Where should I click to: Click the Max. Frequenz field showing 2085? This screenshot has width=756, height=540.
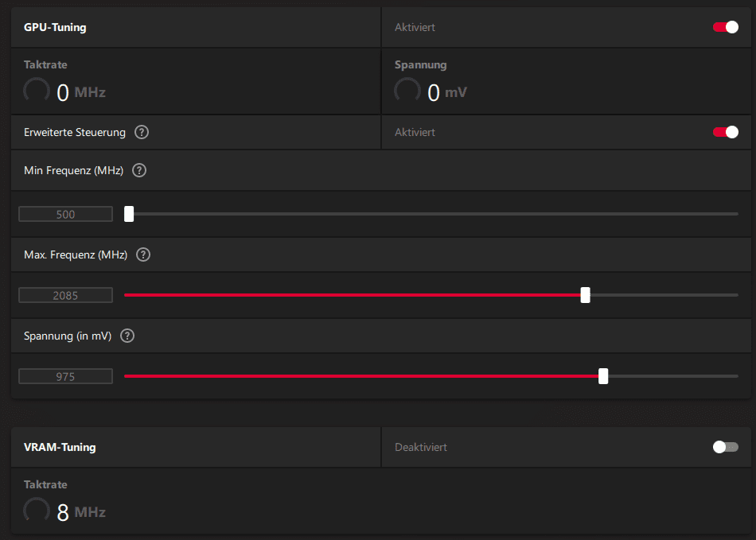(x=66, y=296)
